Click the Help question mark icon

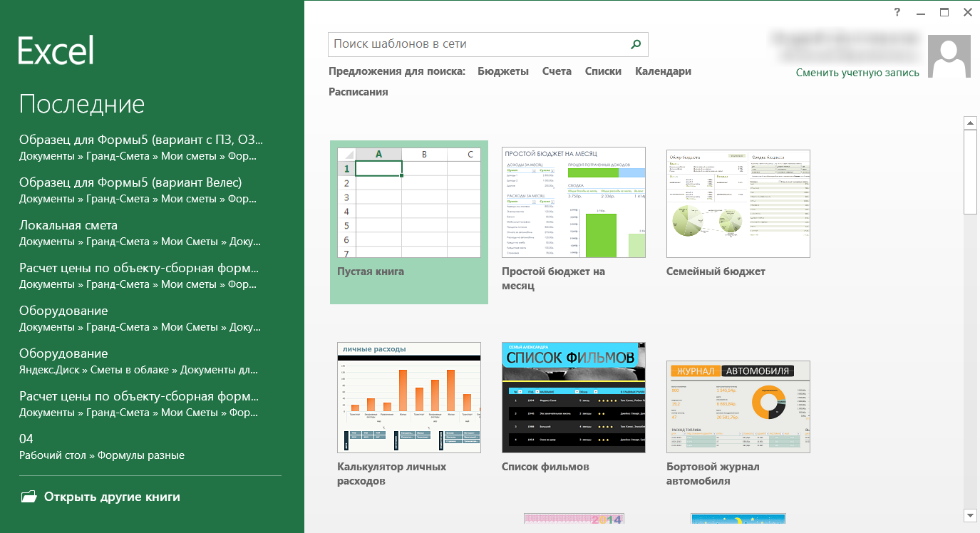897,12
